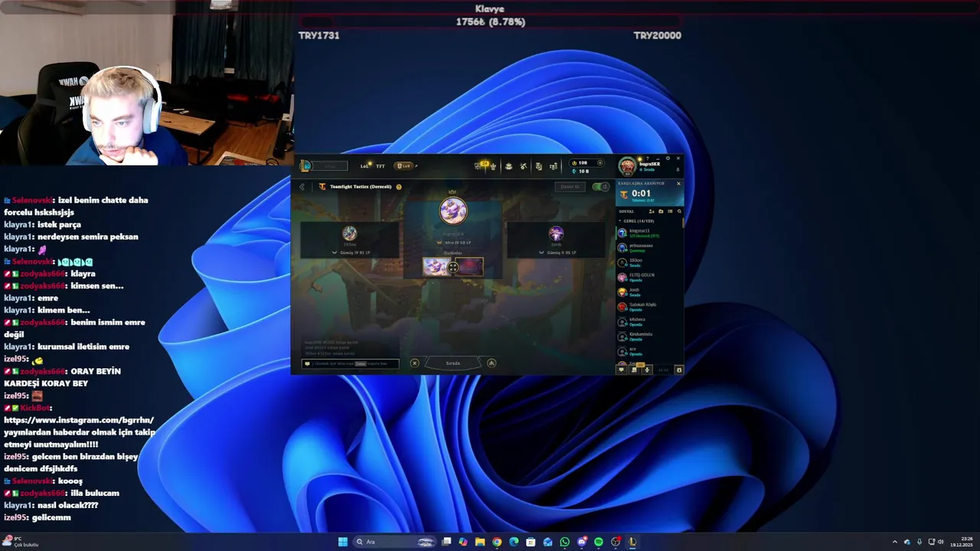Viewport: 980px width, 551px height.
Task: Go back with the lobby arrow
Action: coord(302,187)
